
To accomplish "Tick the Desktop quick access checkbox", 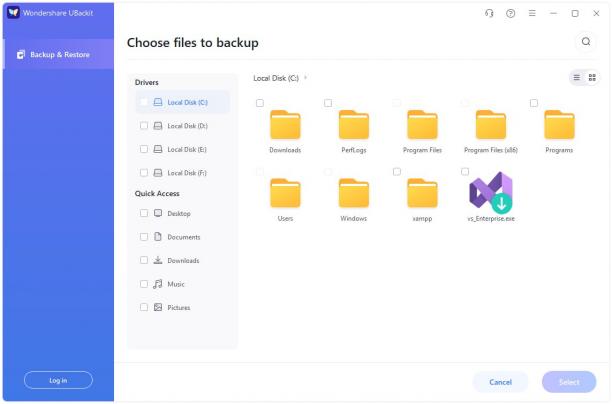I will click(x=144, y=213).
